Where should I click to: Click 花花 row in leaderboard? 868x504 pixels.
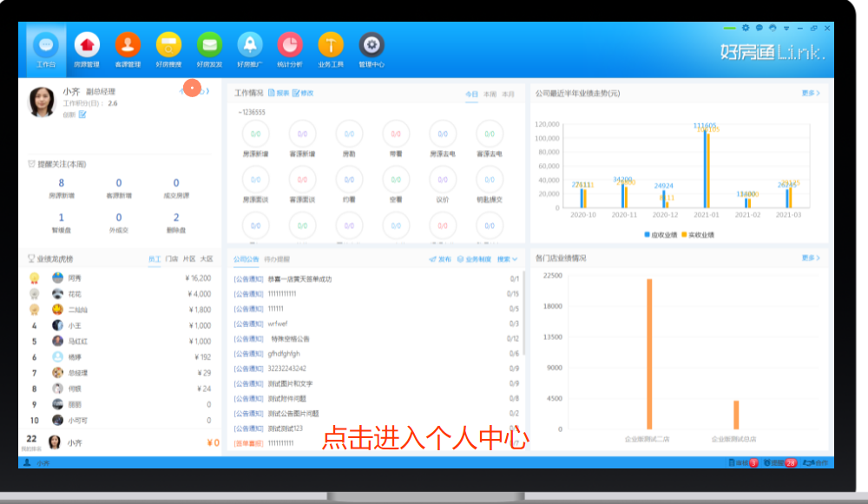pyautogui.click(x=120, y=294)
